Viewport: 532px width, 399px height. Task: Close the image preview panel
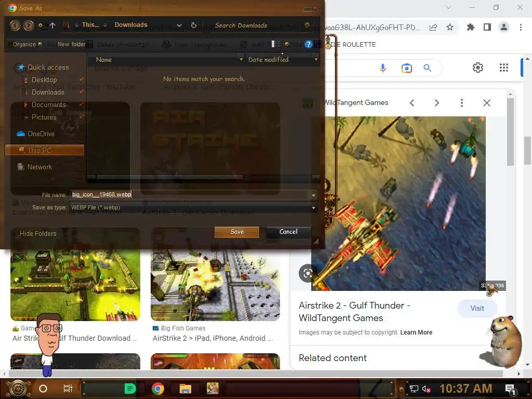tap(486, 103)
